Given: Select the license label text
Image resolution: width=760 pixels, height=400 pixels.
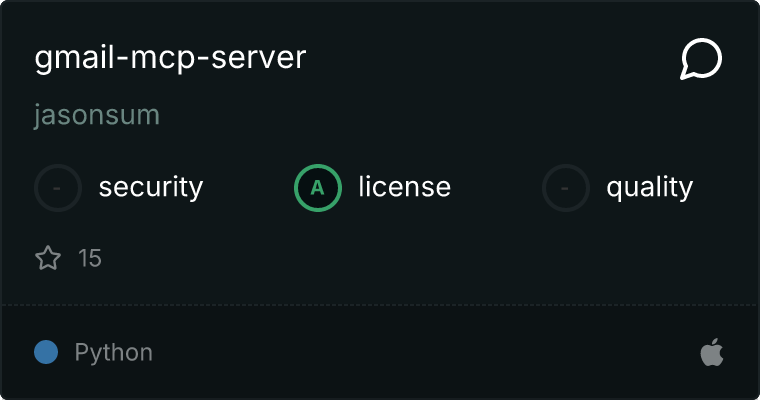Looking at the screenshot, I should 404,187.
